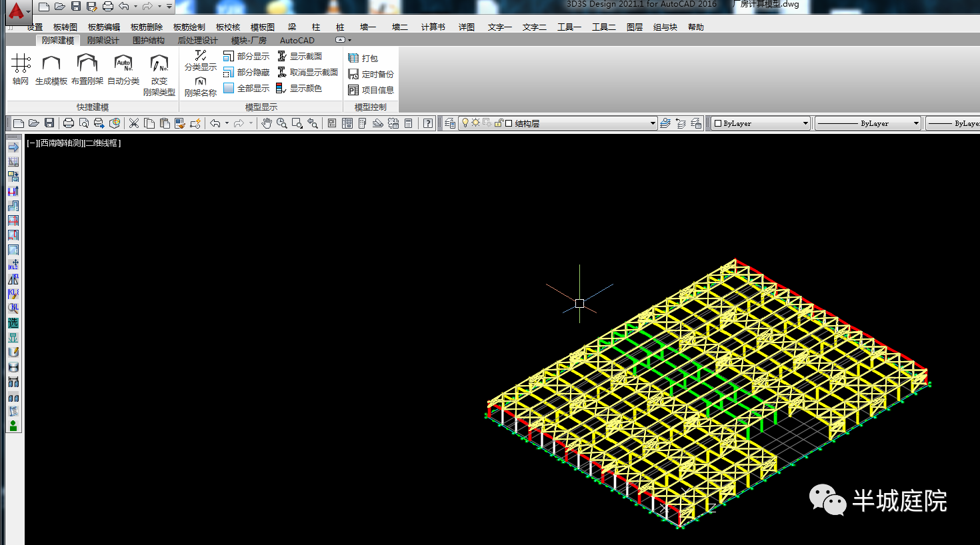Toggle the layer freeze sun icon

pos(476,123)
